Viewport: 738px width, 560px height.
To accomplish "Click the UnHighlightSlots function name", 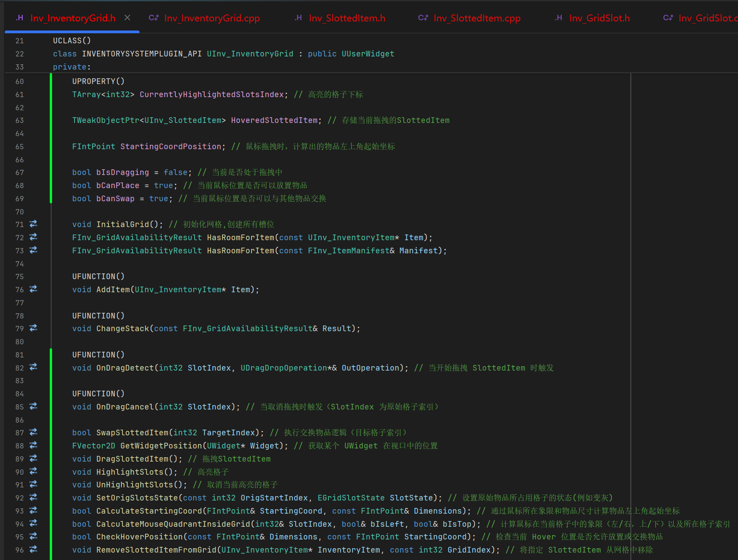I will tap(135, 485).
